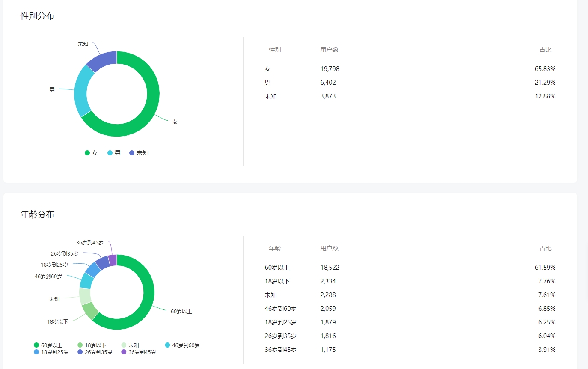Click the 年龄 column header
The image size is (588, 369).
pyautogui.click(x=275, y=248)
